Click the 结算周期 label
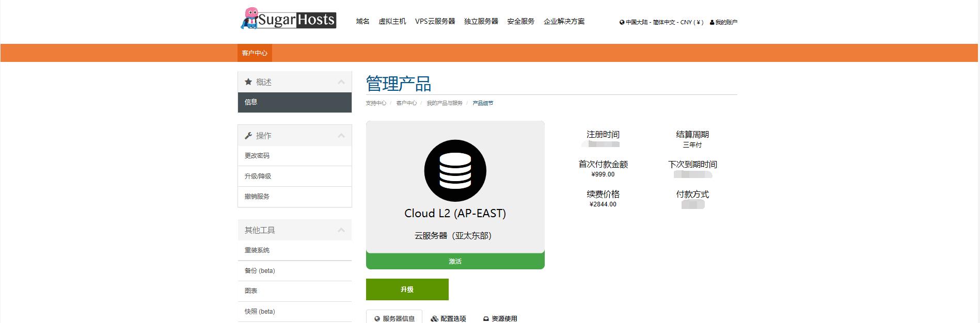 692,134
